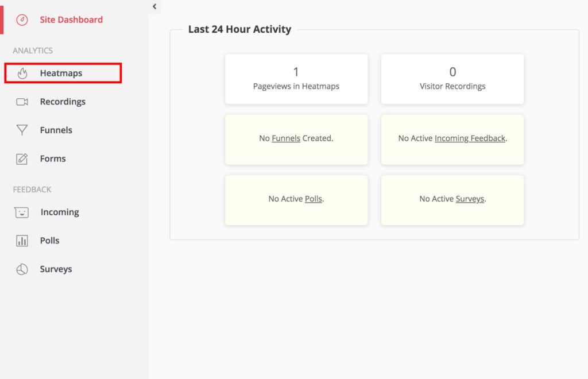588x379 pixels.
Task: Open the Heatmaps menu label
Action: click(61, 74)
